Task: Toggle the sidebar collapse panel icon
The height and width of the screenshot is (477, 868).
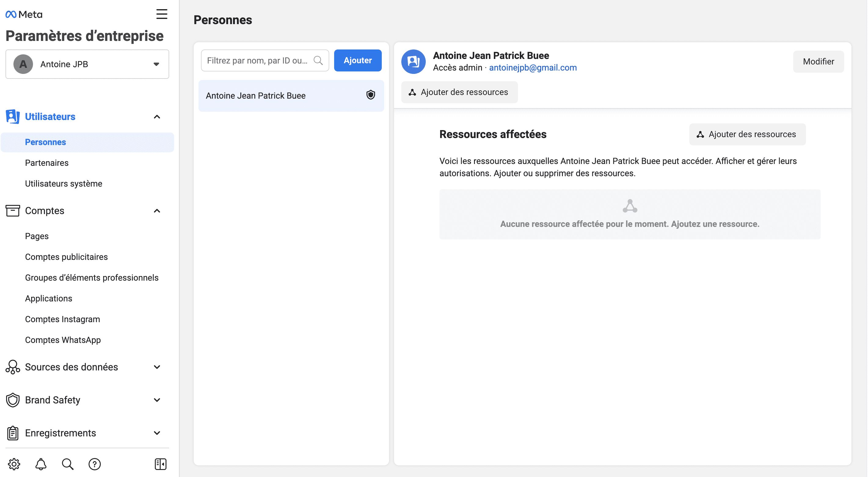Action: (161, 464)
